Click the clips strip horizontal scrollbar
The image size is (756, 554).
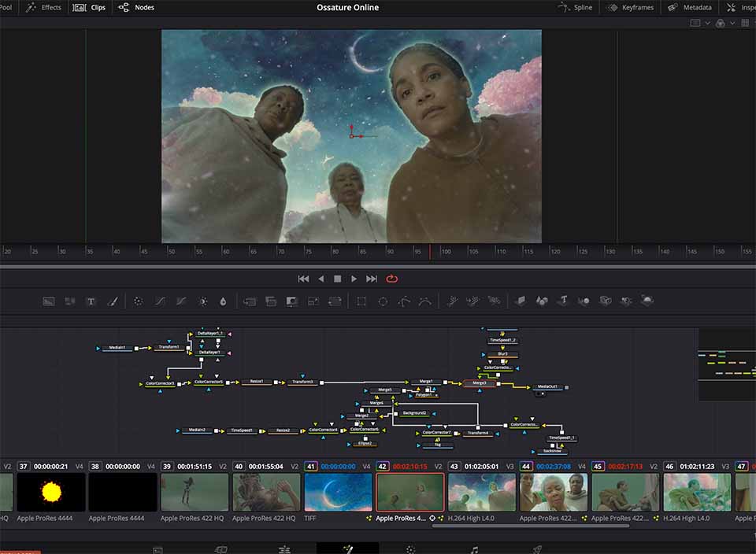(x=530, y=526)
